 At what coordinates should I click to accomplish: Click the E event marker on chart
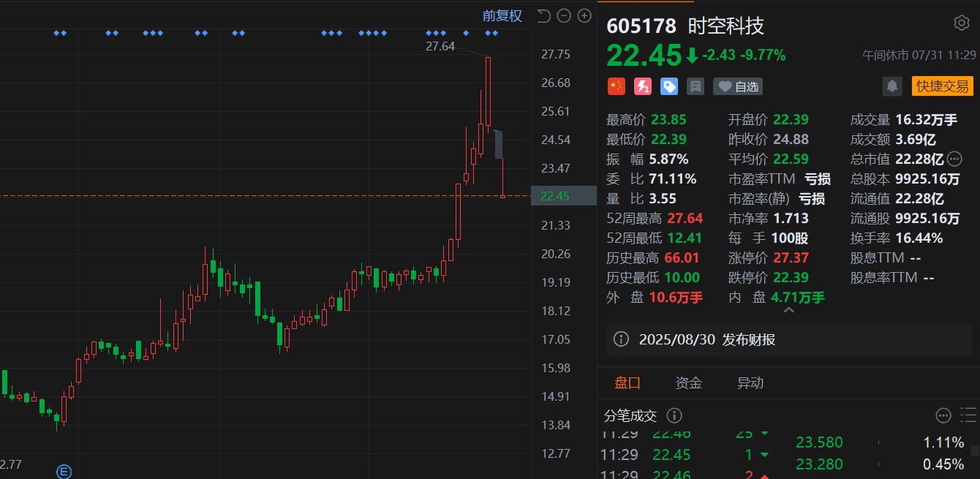[x=64, y=472]
